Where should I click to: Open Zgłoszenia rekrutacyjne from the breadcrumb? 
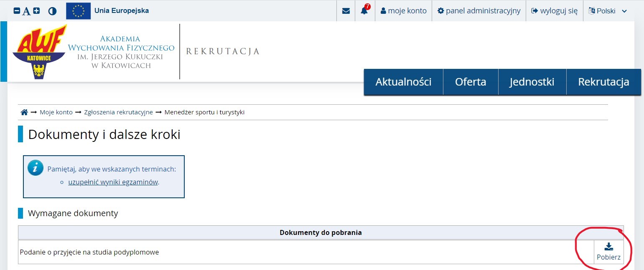(x=118, y=112)
